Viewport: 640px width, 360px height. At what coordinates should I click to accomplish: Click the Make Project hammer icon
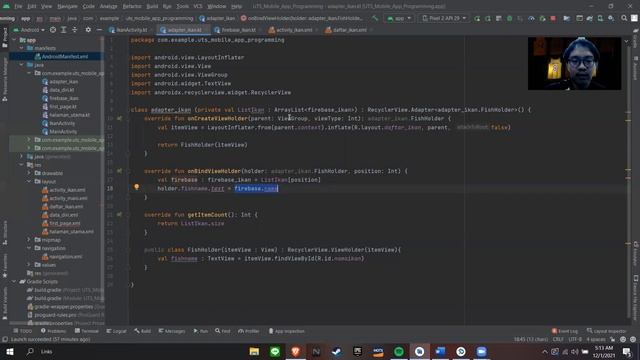tap(375, 18)
